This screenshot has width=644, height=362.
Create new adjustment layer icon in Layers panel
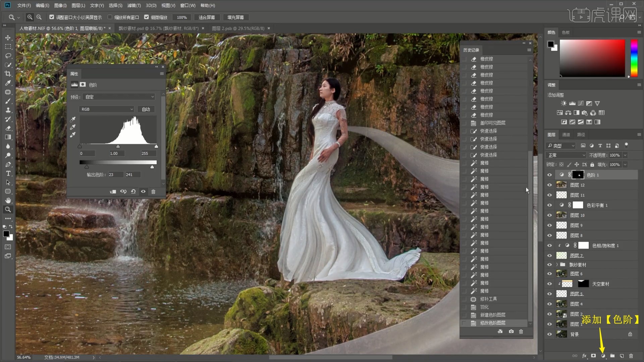coord(603,356)
